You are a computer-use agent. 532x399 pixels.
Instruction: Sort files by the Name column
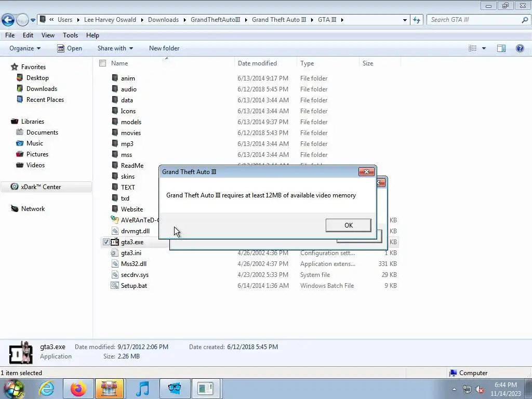[119, 63]
